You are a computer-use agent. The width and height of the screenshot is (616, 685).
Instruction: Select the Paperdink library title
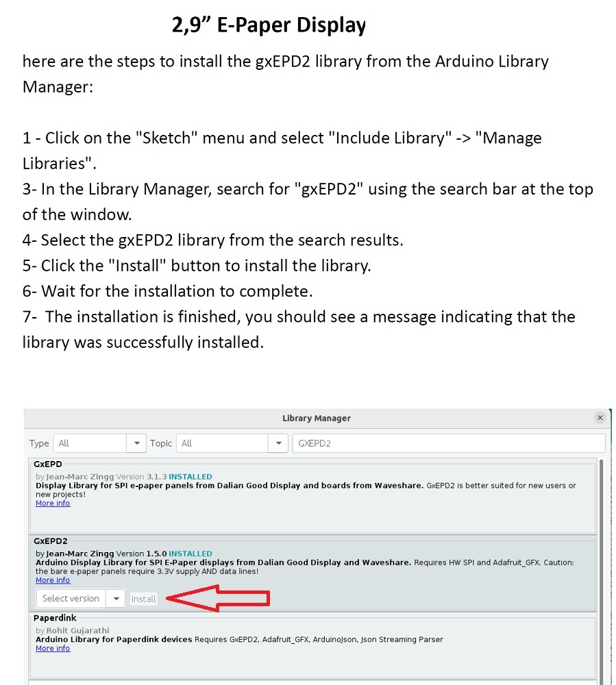(x=55, y=618)
